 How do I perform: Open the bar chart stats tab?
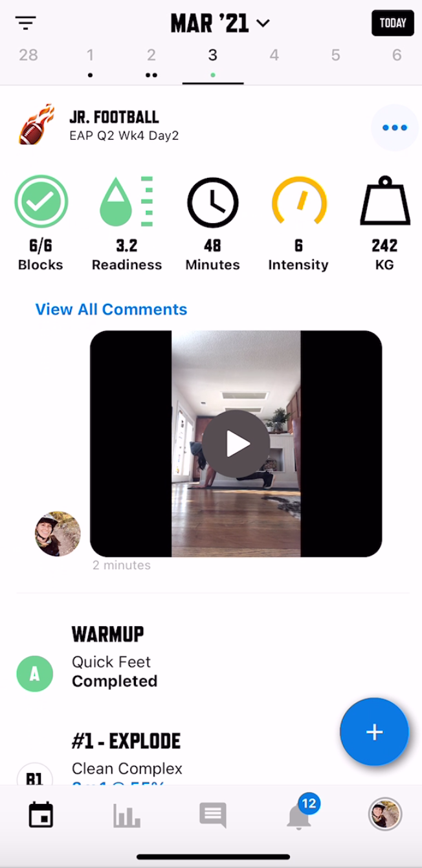pyautogui.click(x=127, y=816)
